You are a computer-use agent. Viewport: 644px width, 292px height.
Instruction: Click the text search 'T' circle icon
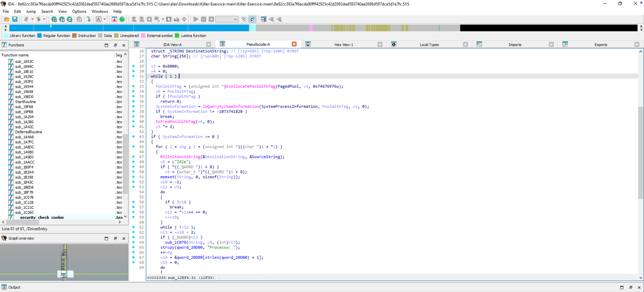tap(62, 19)
